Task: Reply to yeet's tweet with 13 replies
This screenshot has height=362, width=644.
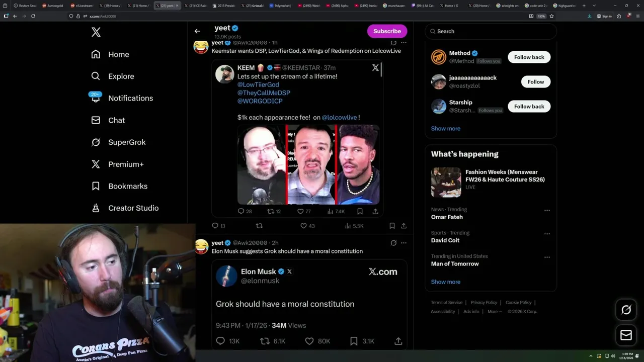Action: (x=218, y=226)
